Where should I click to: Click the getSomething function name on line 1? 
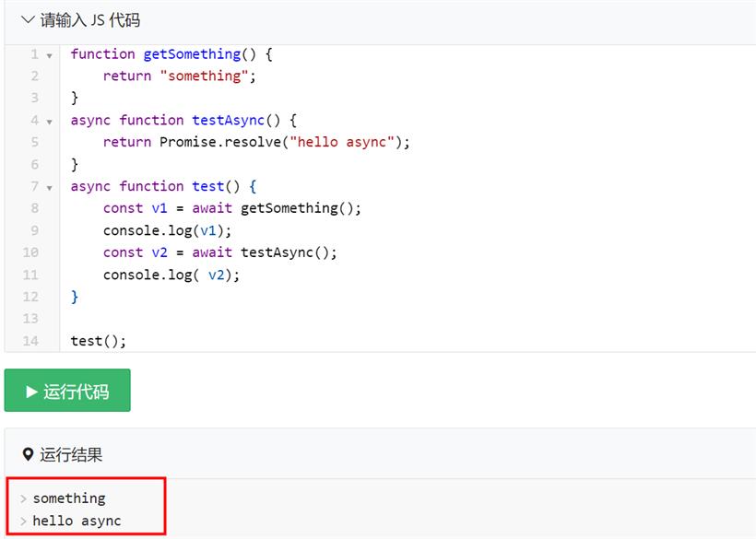click(192, 54)
